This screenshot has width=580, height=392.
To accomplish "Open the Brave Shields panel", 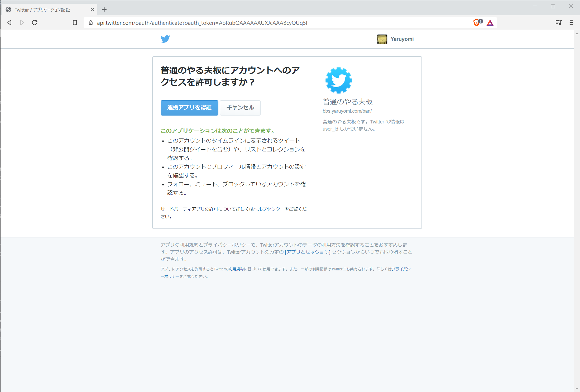I will click(x=477, y=23).
